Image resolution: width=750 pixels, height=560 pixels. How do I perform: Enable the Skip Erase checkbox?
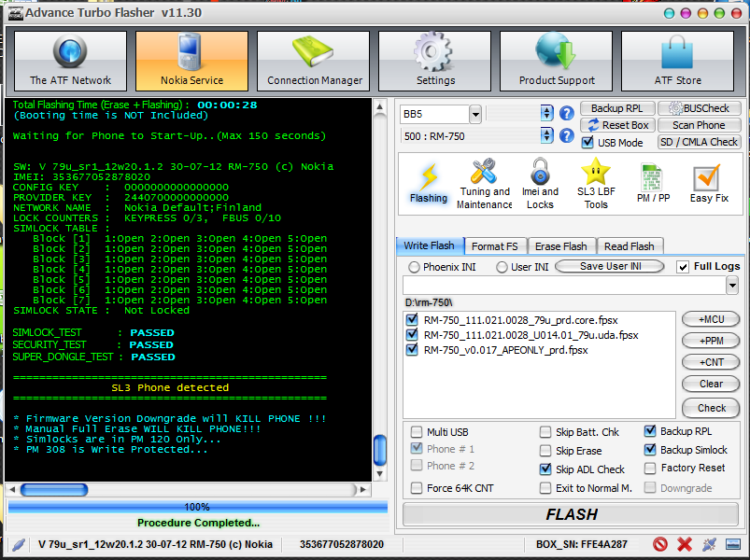coord(545,451)
